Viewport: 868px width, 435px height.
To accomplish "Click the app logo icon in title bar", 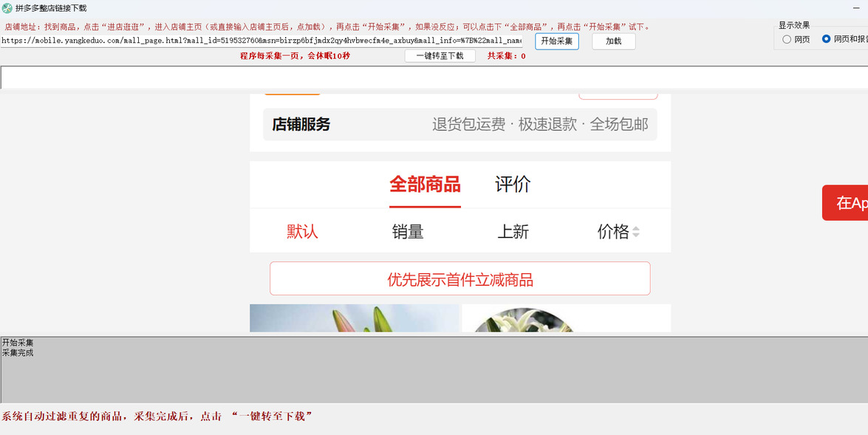I will 7,8.
